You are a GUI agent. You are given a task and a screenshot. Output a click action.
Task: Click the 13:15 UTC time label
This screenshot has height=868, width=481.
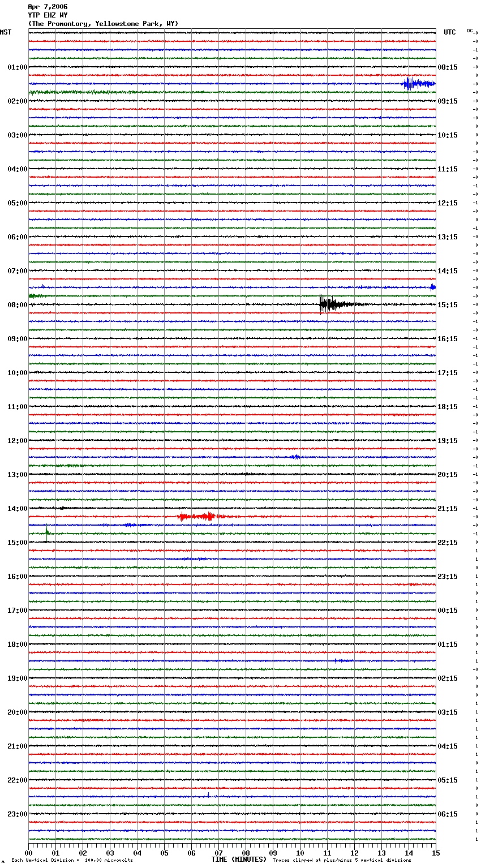(x=448, y=237)
